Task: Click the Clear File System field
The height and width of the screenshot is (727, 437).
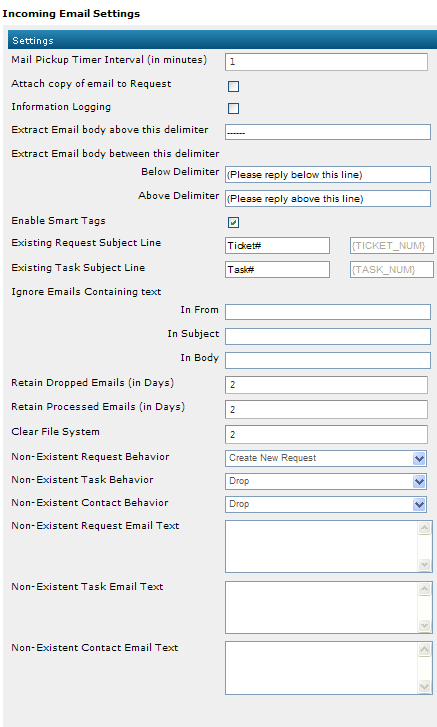Action: (326, 434)
